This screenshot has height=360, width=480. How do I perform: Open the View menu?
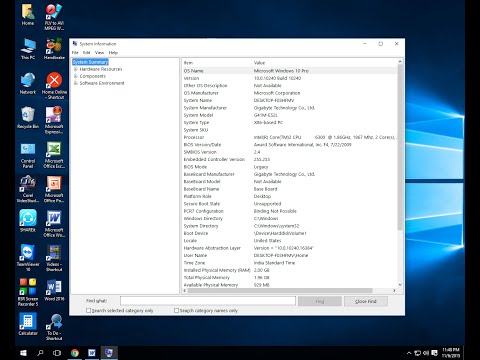coord(99,53)
